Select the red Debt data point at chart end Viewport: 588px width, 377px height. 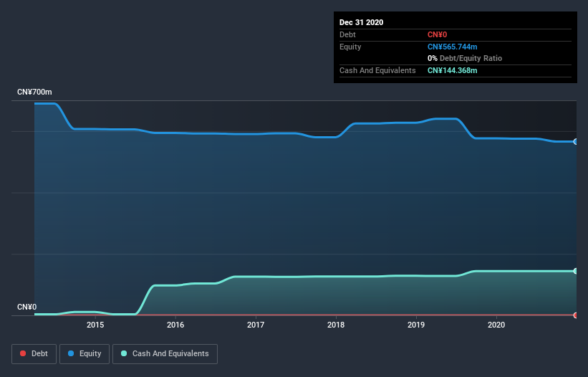[x=575, y=315]
